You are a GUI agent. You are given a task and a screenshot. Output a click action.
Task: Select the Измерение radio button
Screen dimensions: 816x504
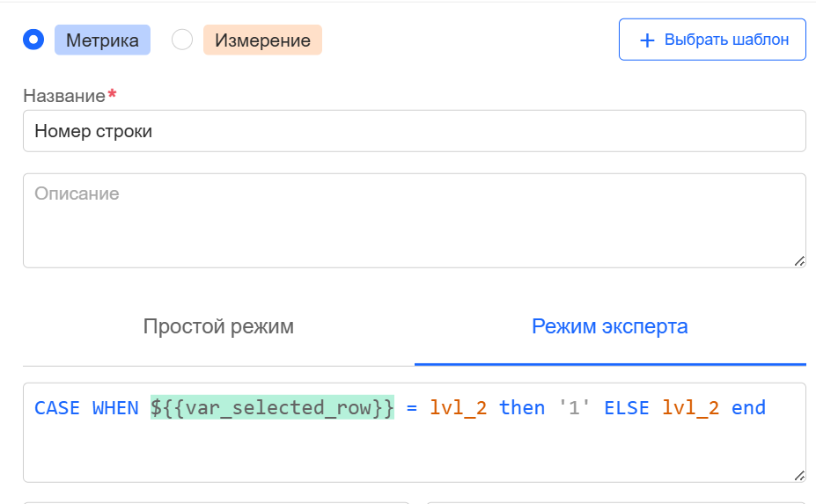click(x=182, y=40)
